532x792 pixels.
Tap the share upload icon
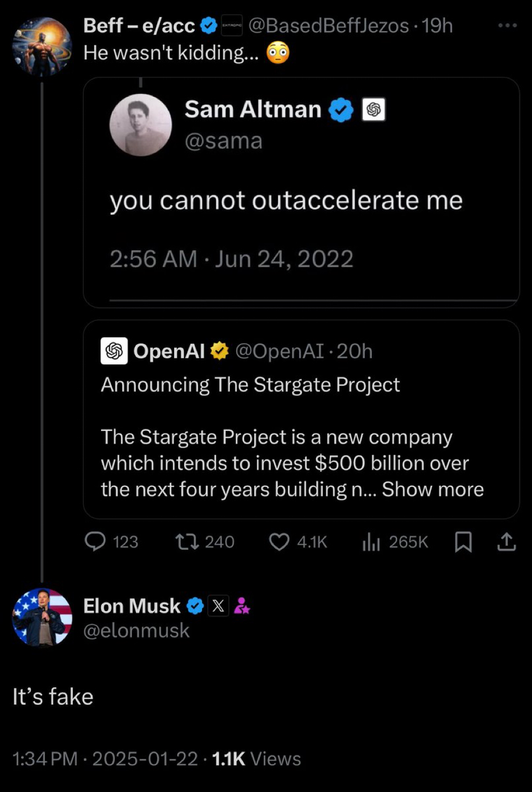click(x=506, y=541)
